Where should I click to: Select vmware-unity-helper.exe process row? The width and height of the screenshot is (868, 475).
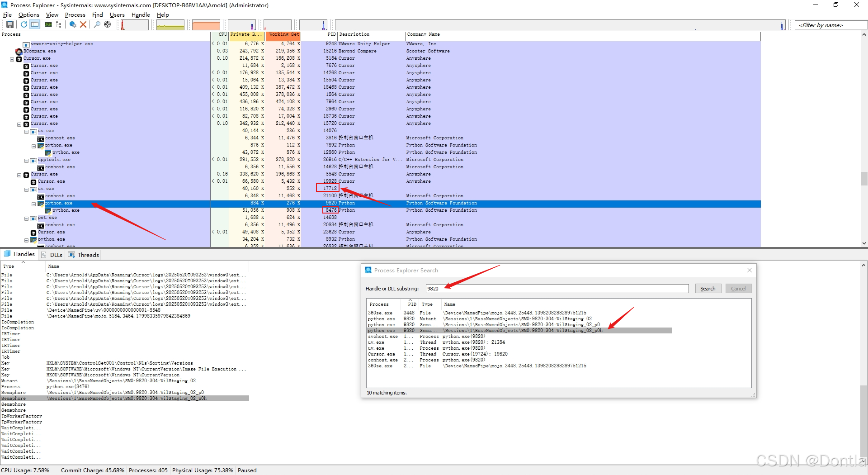pos(380,44)
